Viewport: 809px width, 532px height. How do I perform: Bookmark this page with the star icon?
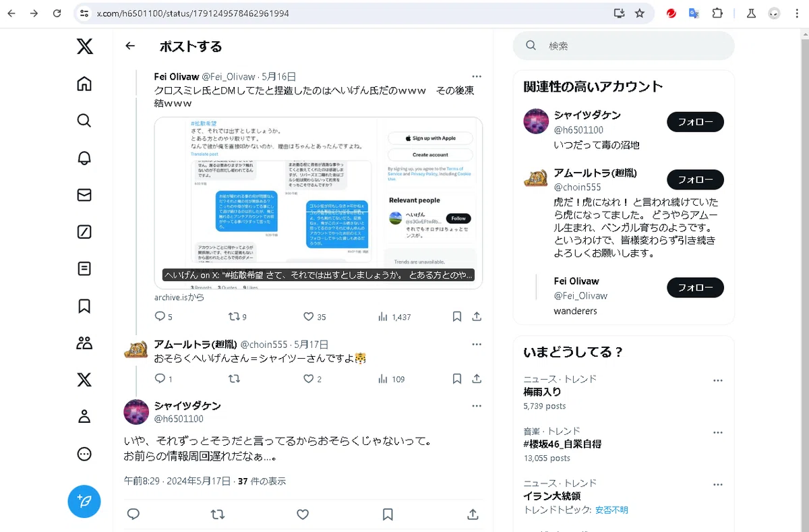[640, 13]
